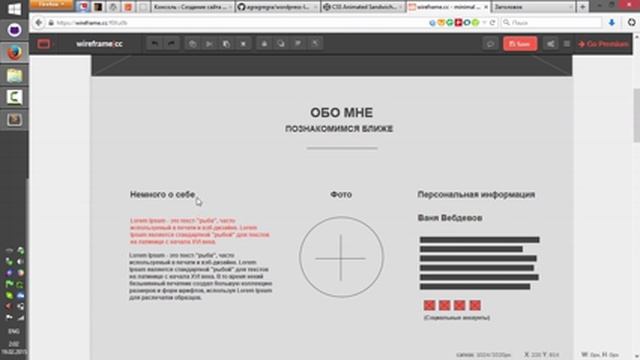The height and width of the screenshot is (360, 640).
Task: Open the orange Firefox menu button
Action: pos(51,4)
